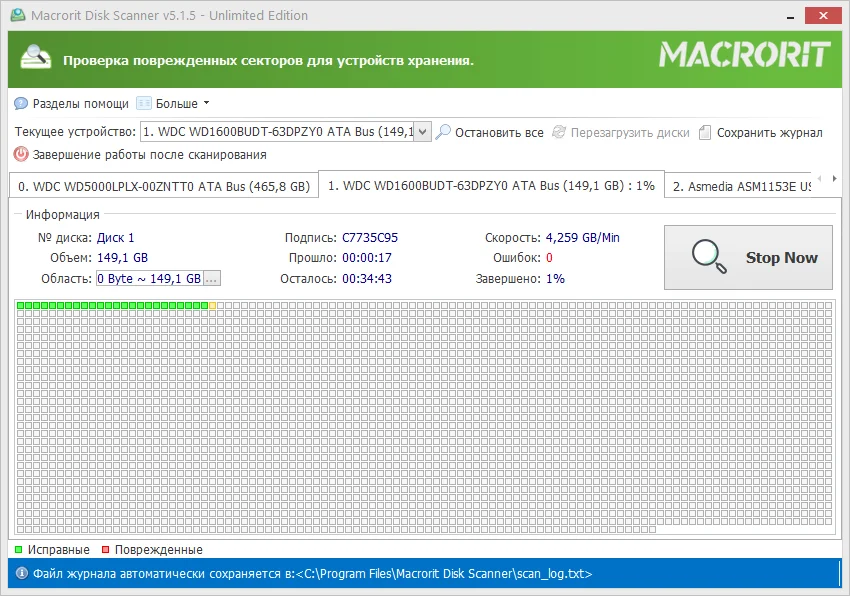Click the Область range input field
The image size is (850, 596).
pyautogui.click(x=150, y=279)
